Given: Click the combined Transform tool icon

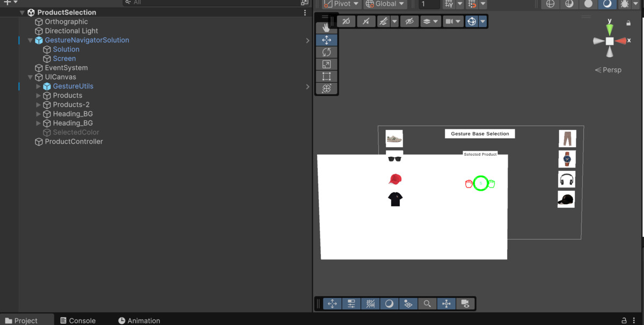Looking at the screenshot, I should click(x=326, y=89).
